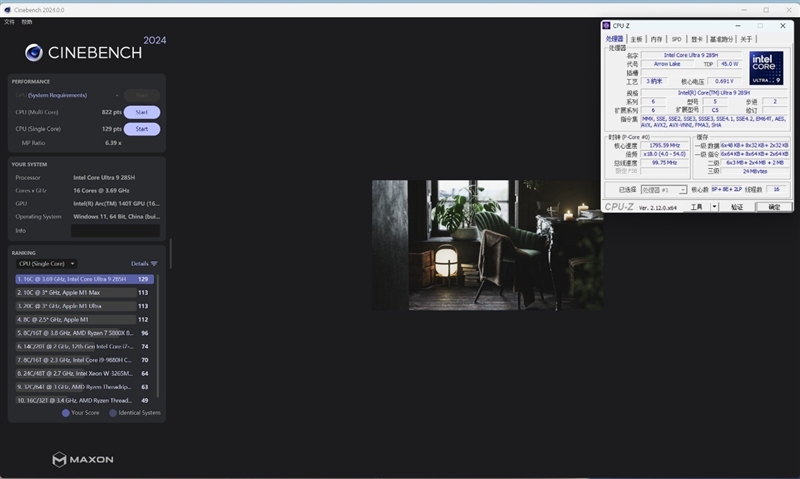This screenshot has height=479, width=800.
Task: Click the Details filter icon in Ranking
Action: point(154,264)
